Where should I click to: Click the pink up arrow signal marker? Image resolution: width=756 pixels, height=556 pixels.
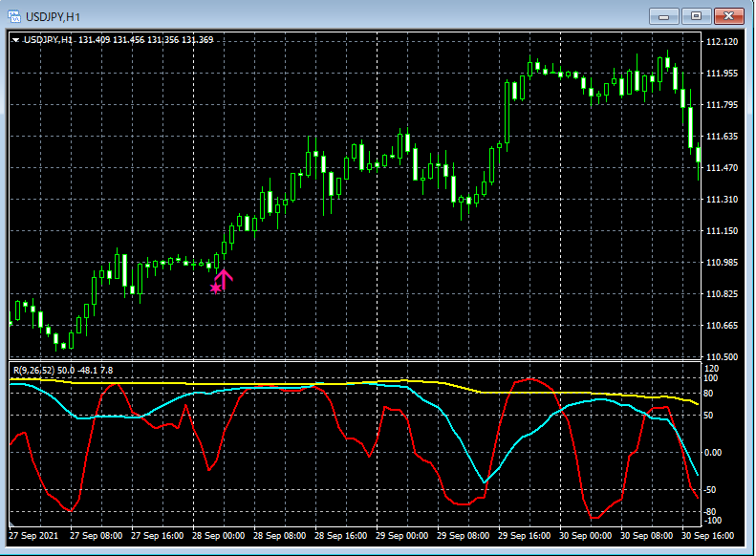[224, 278]
